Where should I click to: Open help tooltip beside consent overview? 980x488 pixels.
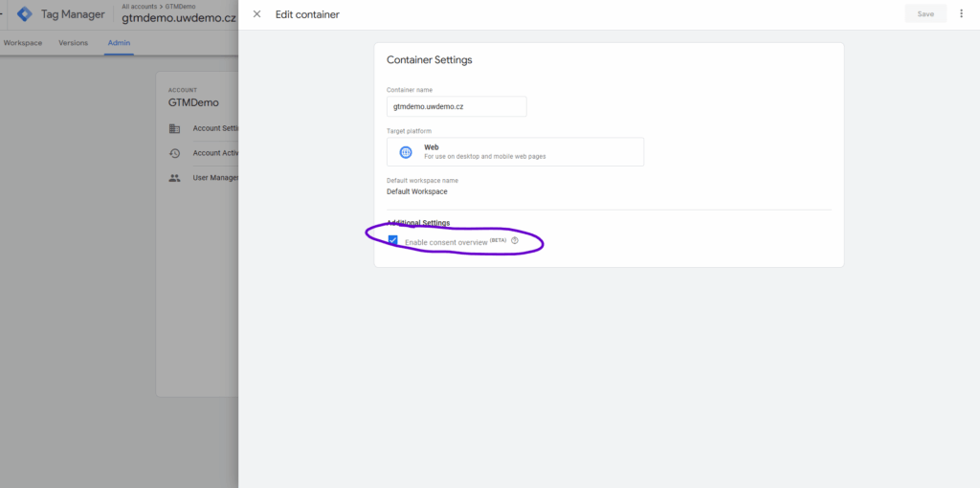[x=515, y=241]
